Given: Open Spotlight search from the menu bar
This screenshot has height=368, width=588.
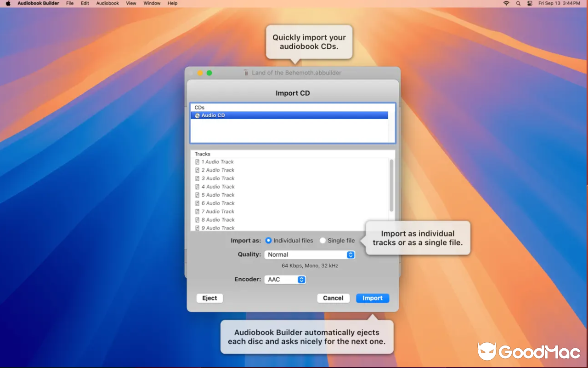Looking at the screenshot, I should (518, 3).
